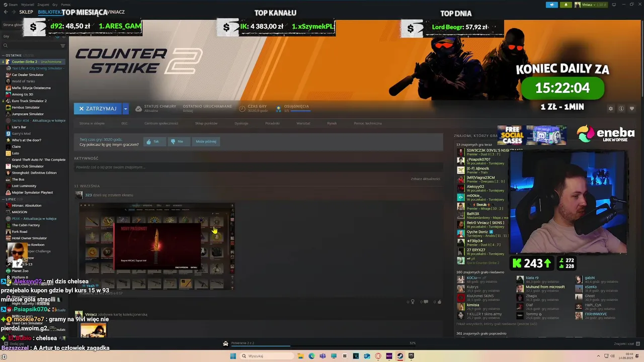The height and width of the screenshot is (362, 644).
Task: Select Car Dealer Simulator in library
Action: click(27, 75)
